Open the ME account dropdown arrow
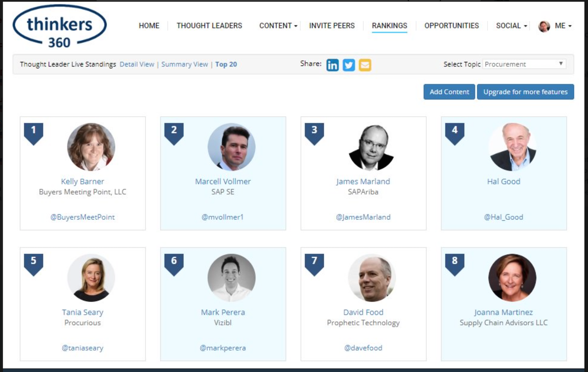The height and width of the screenshot is (372, 588). pos(570,26)
